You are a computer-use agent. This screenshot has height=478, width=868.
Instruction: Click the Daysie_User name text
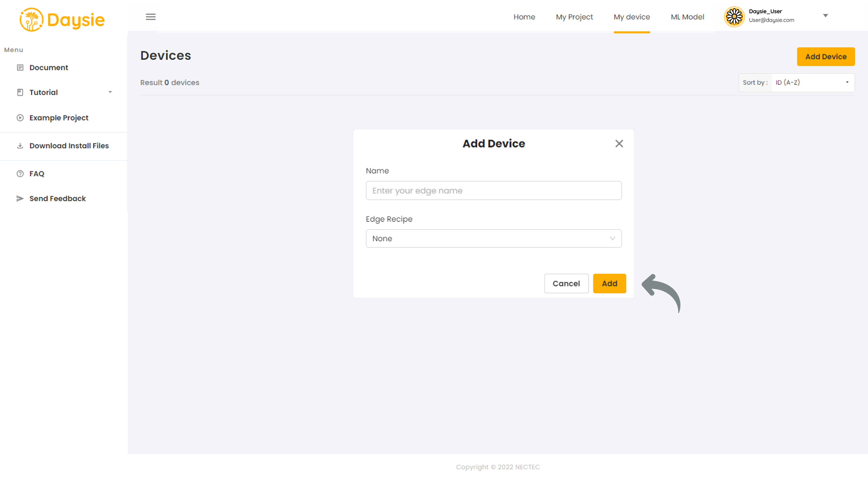765,11
